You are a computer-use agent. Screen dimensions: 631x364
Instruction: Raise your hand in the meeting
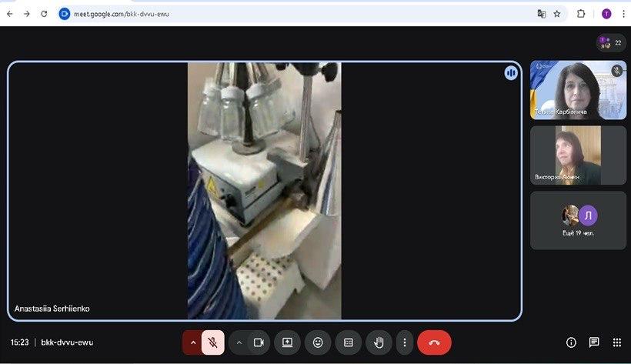(x=379, y=342)
